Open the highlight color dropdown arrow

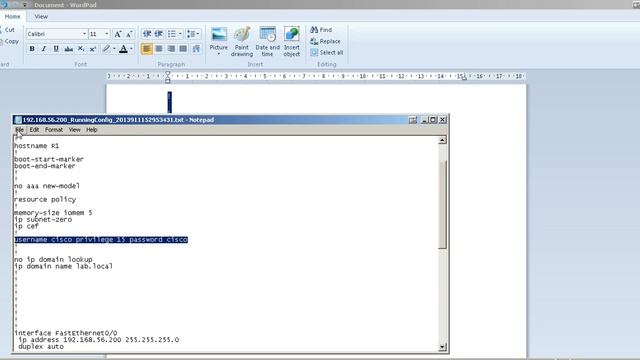[114, 49]
